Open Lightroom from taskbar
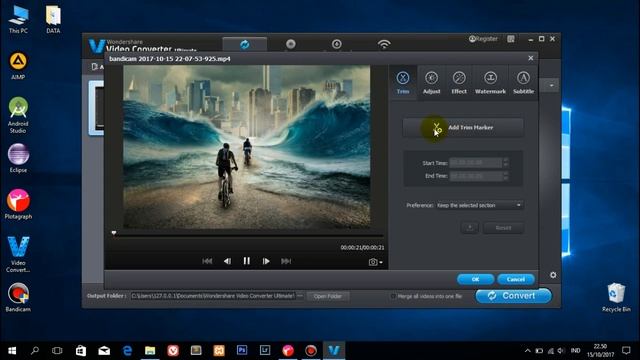The width and height of the screenshot is (640, 360). pos(265,351)
